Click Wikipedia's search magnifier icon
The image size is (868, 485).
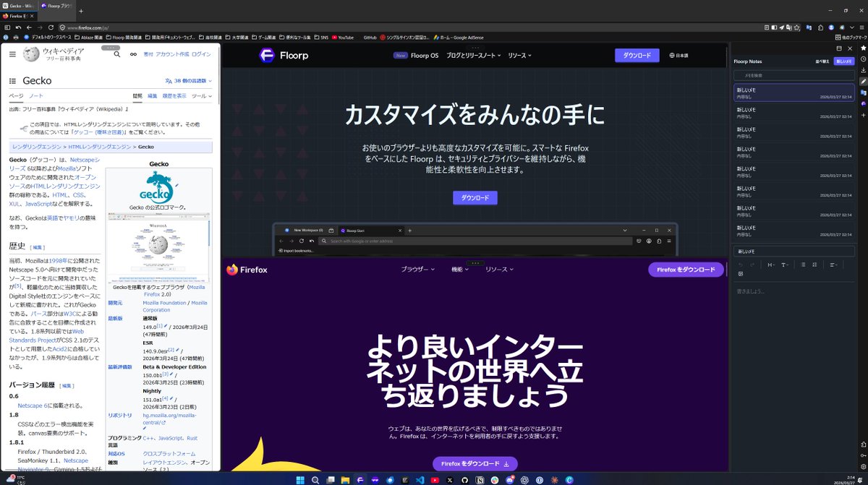[x=116, y=55]
